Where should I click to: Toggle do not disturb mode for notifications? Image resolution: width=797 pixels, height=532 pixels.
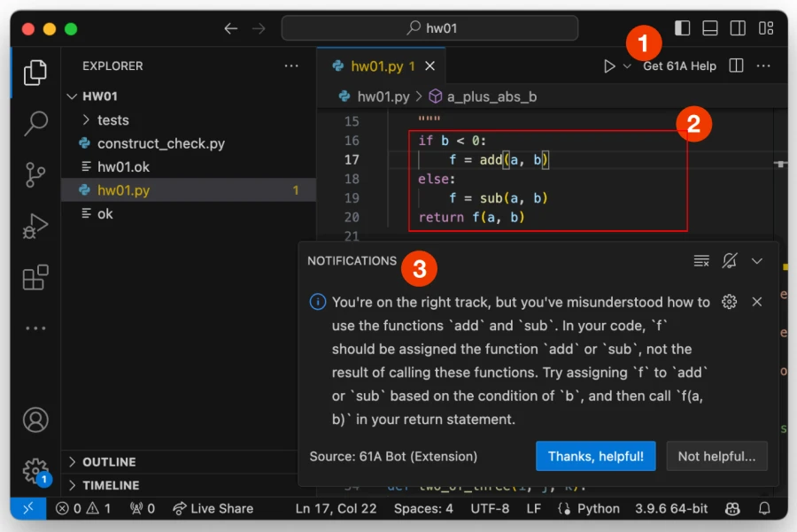point(729,260)
